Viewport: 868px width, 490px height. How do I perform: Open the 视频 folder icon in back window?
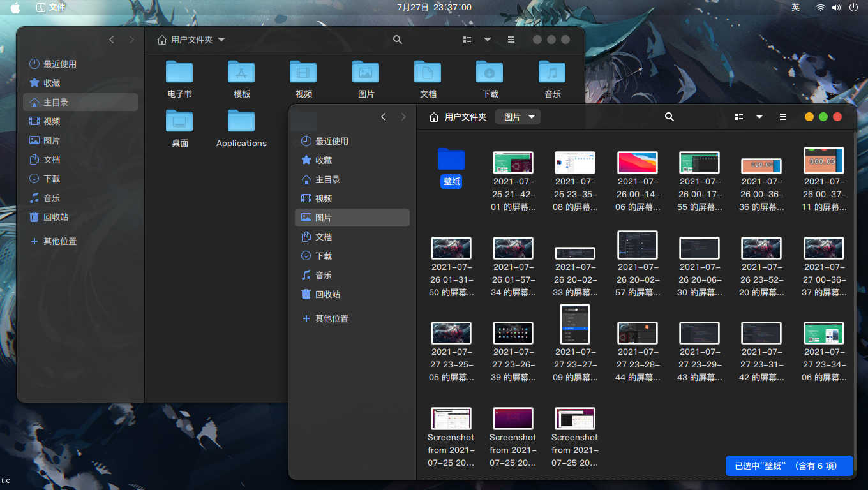coord(303,72)
